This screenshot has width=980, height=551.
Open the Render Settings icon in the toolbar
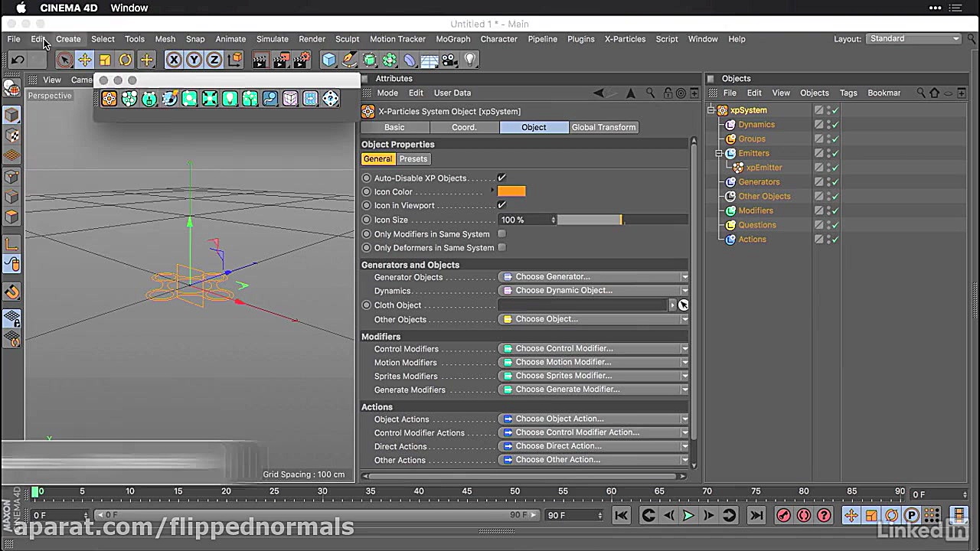point(301,60)
